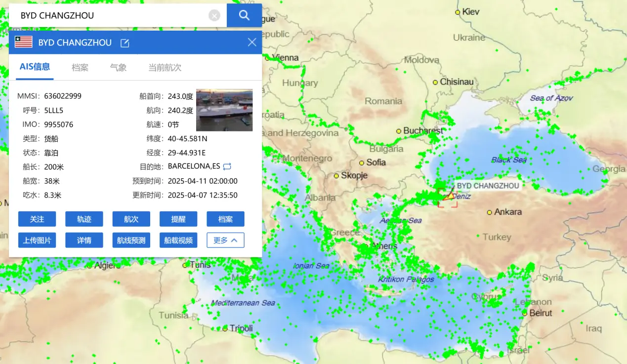Image resolution: width=627 pixels, height=364 pixels.
Task: Click the Black Sea map label
Action: pyautogui.click(x=508, y=160)
